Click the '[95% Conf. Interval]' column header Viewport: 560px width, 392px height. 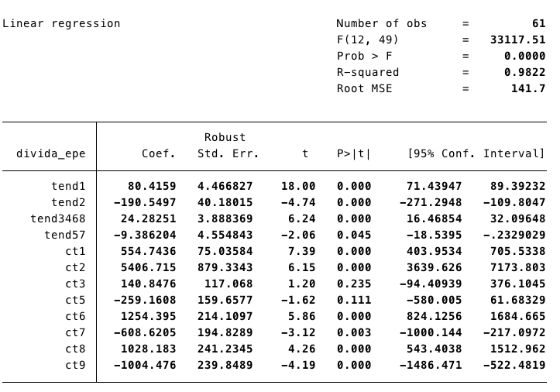point(476,153)
